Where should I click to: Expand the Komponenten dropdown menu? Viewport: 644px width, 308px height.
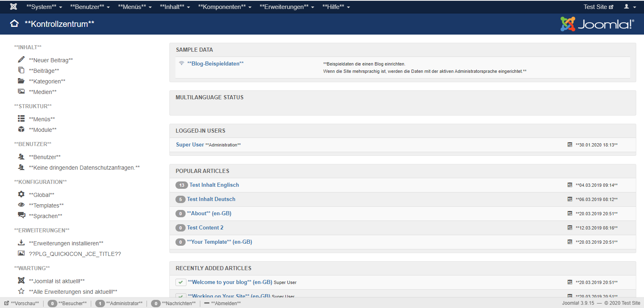click(224, 7)
